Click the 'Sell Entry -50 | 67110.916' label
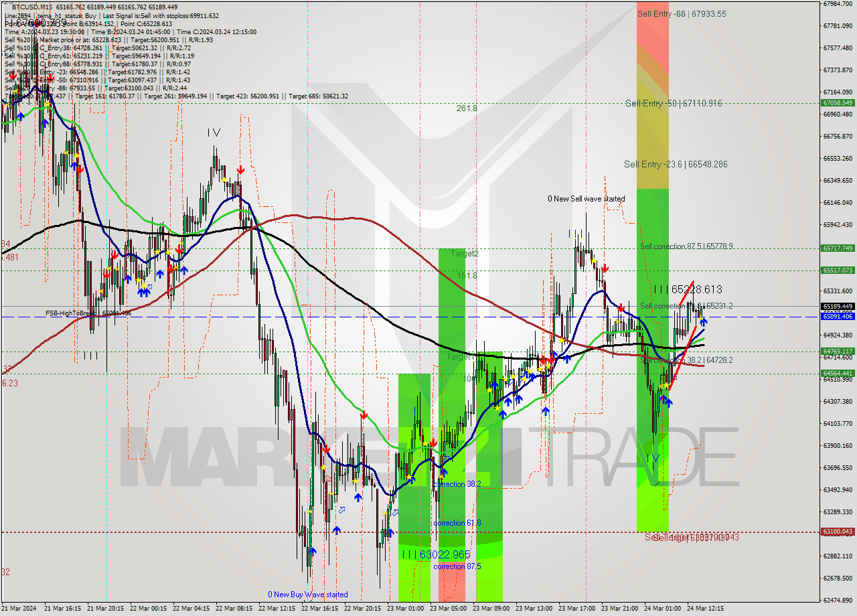Viewport: 857px width, 616px height. pyautogui.click(x=674, y=103)
